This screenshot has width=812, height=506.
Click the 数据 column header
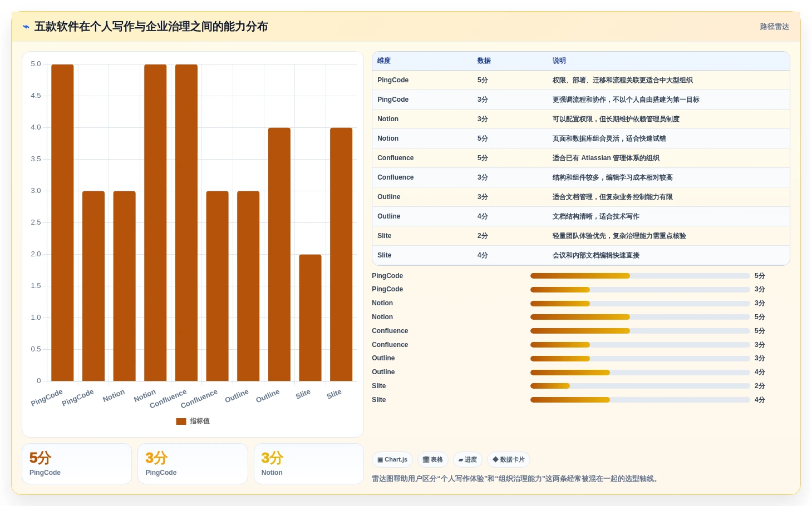(484, 61)
